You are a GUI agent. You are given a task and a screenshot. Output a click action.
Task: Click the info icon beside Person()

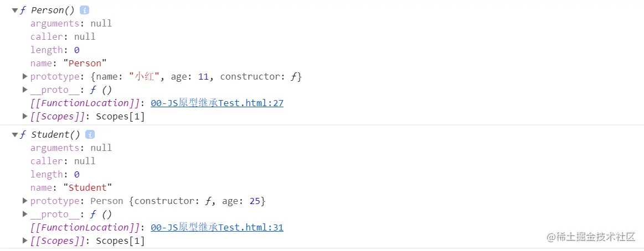[84, 11]
